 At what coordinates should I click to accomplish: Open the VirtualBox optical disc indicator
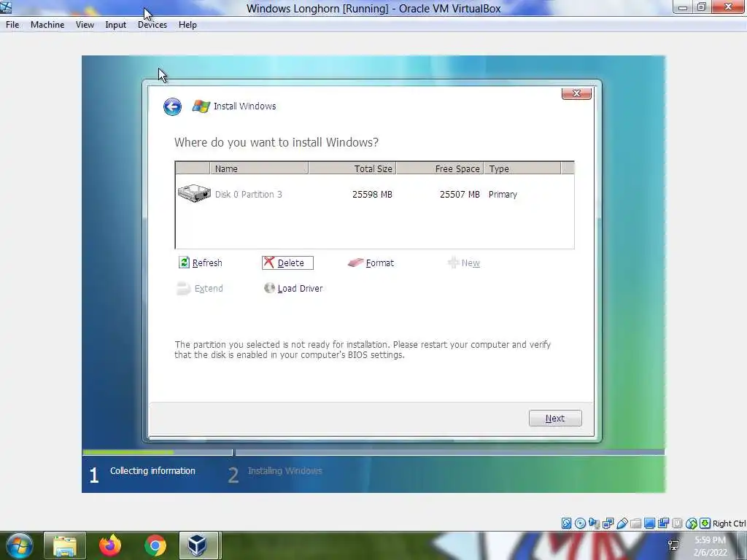click(x=580, y=524)
